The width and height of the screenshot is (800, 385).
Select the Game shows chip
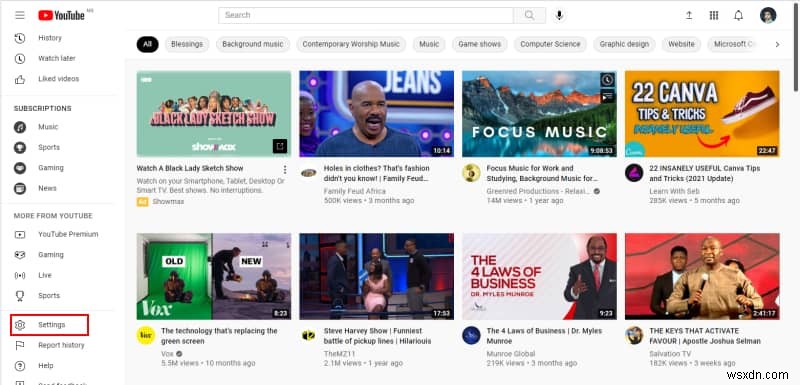(x=480, y=44)
